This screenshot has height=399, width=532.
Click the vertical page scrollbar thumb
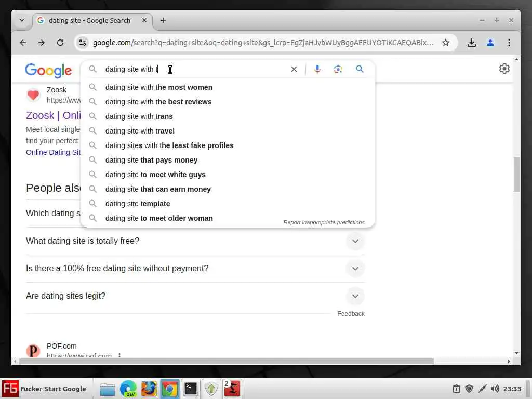click(x=516, y=175)
